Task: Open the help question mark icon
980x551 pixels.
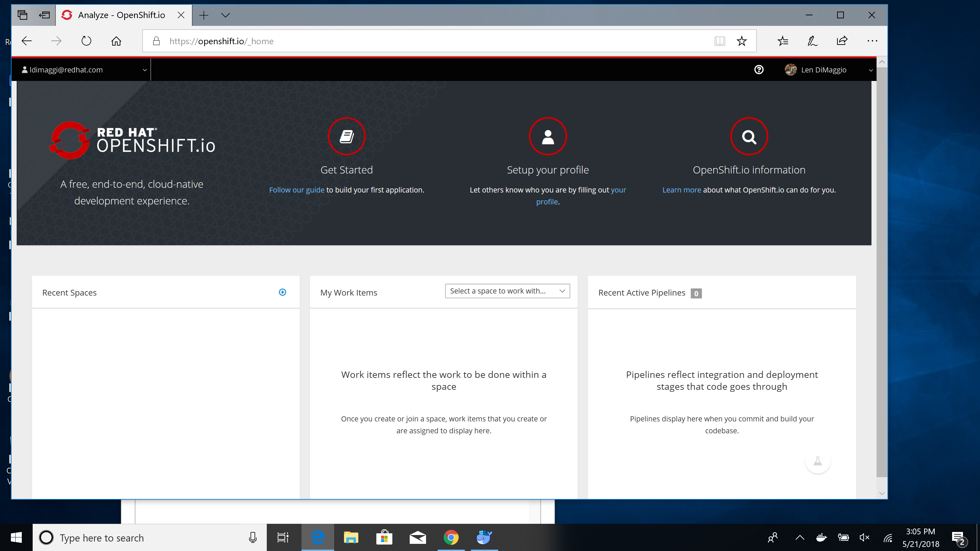Action: click(x=759, y=70)
